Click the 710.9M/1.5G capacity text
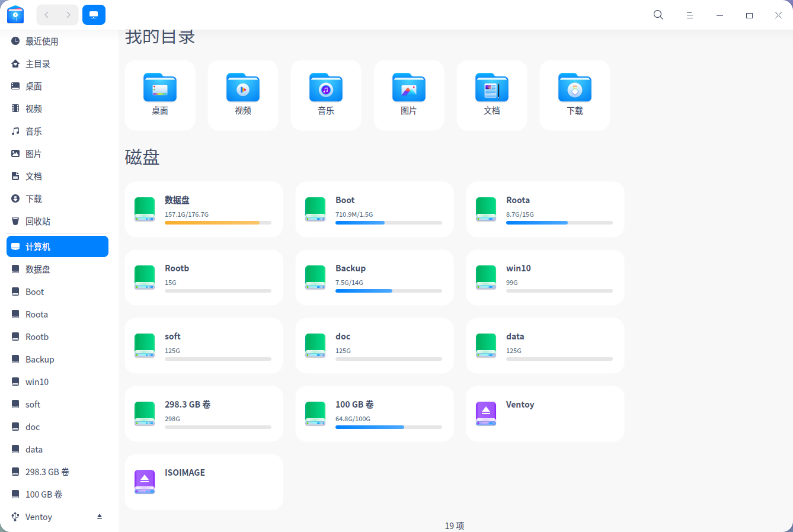Screen dimensions: 793x532 point(354,214)
